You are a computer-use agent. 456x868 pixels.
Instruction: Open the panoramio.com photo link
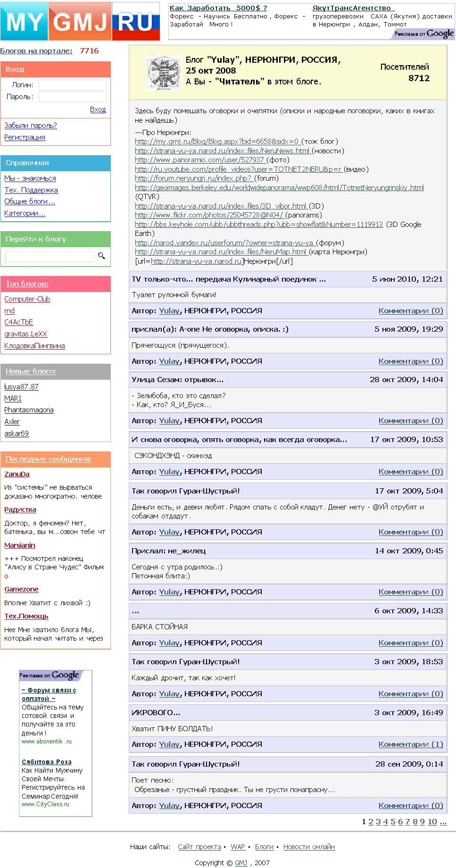[199, 160]
